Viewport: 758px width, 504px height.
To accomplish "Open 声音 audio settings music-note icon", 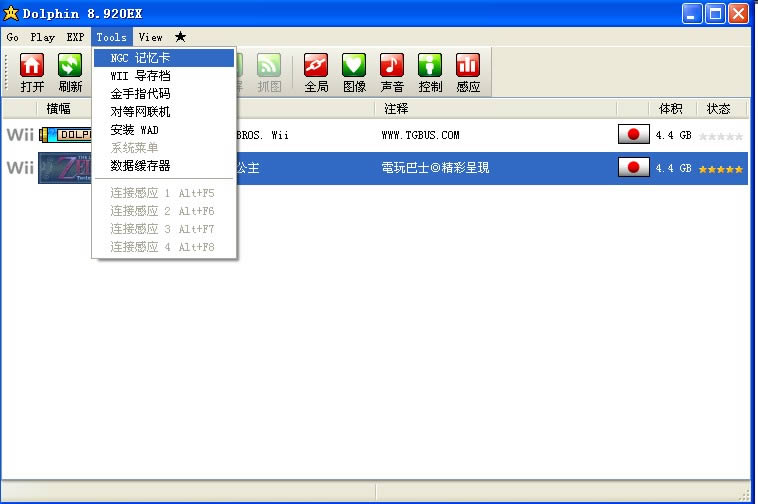I will (392, 65).
